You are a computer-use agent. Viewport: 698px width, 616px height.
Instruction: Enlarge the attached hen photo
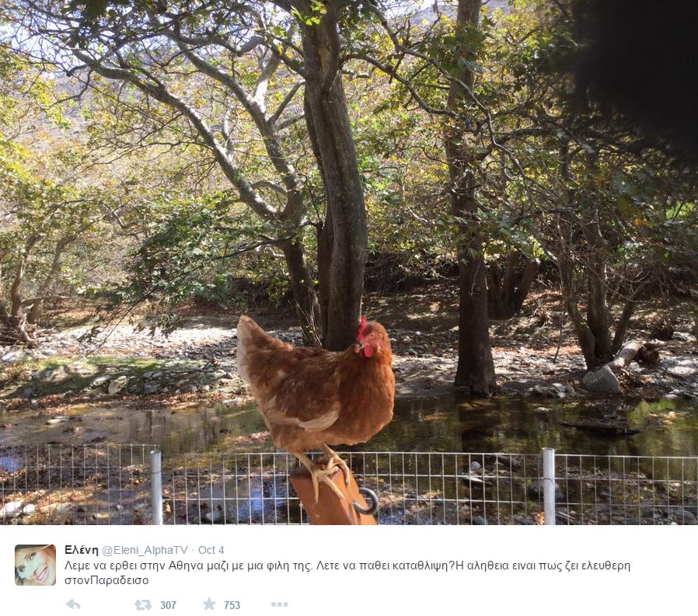point(349,263)
